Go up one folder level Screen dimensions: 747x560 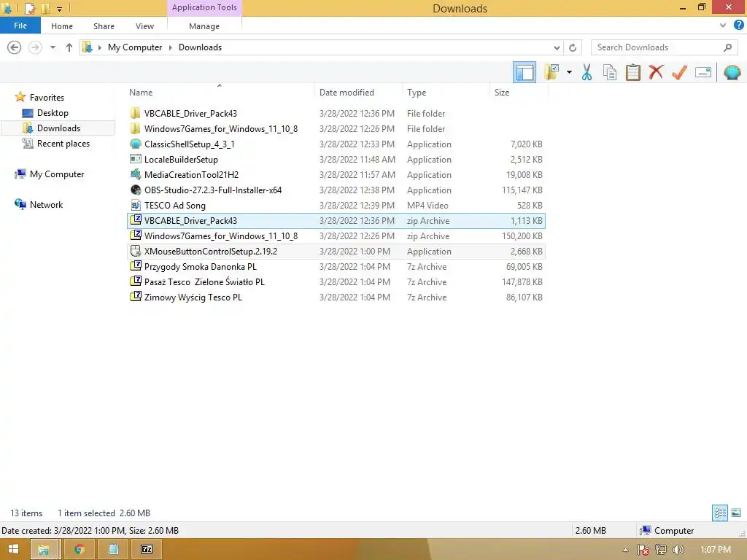tap(69, 47)
